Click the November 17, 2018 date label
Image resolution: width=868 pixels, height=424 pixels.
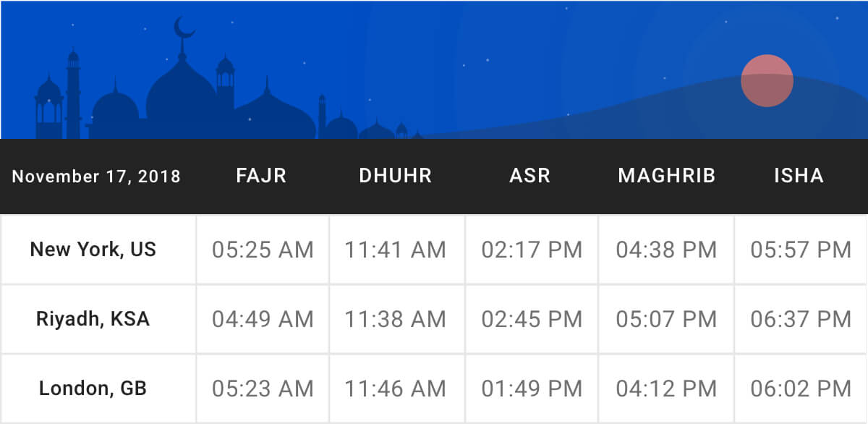(x=96, y=177)
